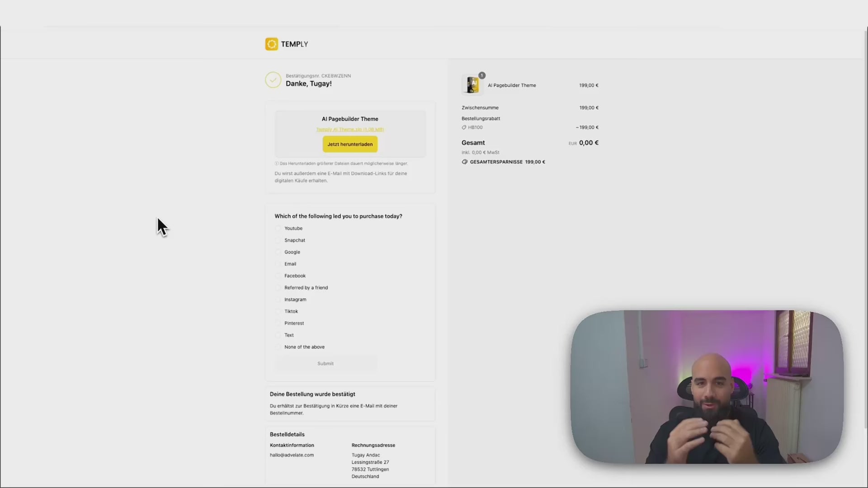Click the page vertical scrollbar
868x488 pixels.
pos(865,230)
